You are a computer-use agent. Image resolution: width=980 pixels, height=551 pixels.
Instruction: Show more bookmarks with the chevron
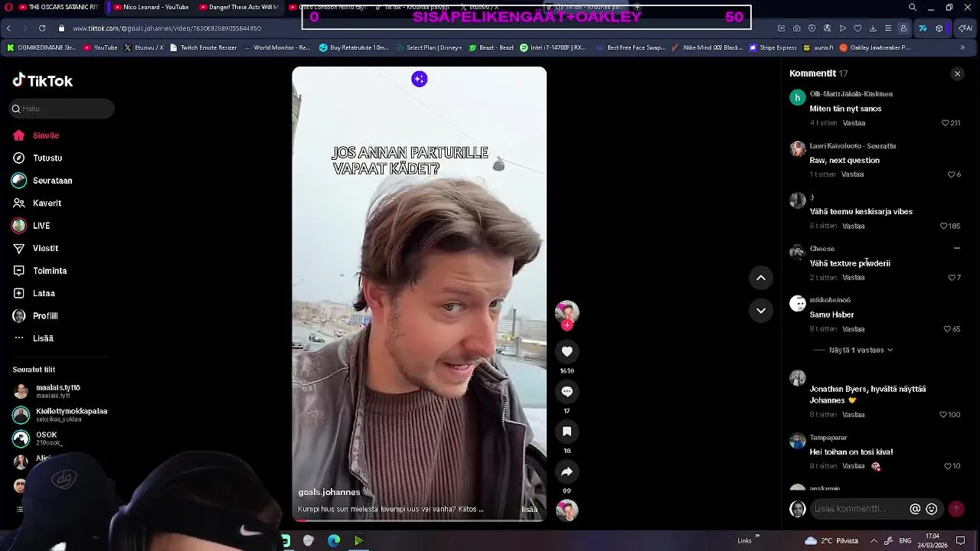point(962,47)
